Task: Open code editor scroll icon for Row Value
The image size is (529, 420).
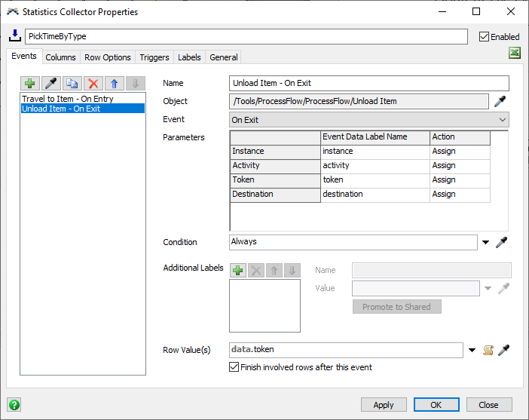Action: 488,350
